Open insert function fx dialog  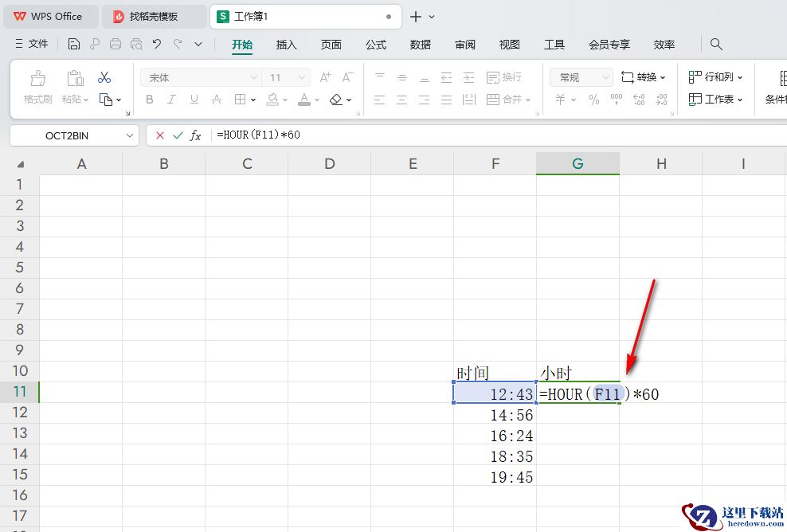[195, 135]
